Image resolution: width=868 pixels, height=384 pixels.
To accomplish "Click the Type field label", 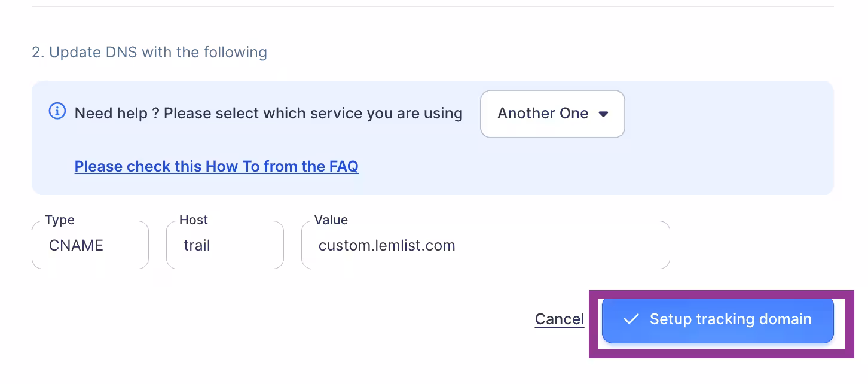I will click(60, 220).
